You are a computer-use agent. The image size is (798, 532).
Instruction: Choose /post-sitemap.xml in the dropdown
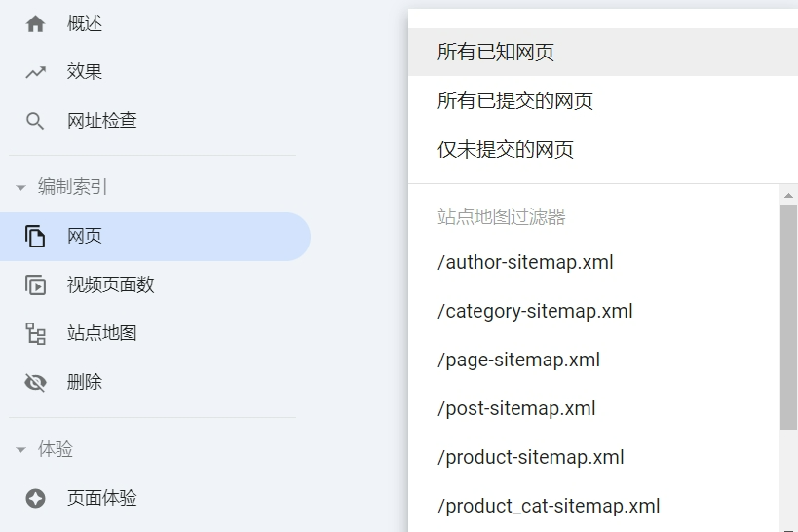coord(517,408)
